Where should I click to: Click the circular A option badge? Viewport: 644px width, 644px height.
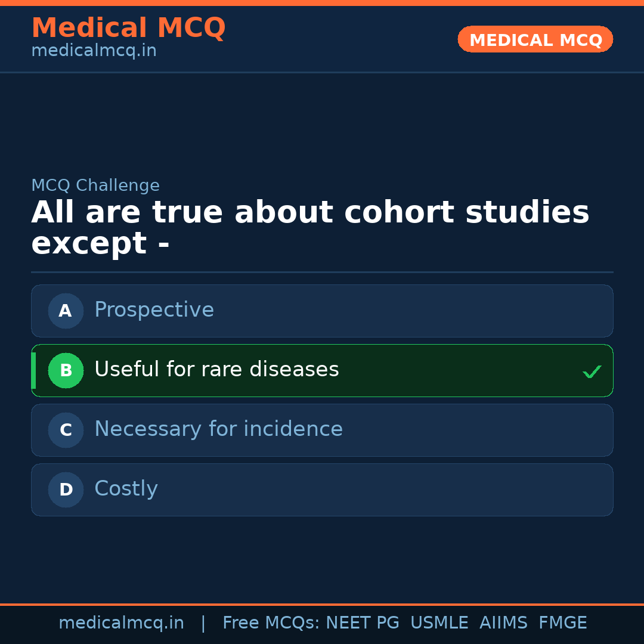pyautogui.click(x=66, y=311)
